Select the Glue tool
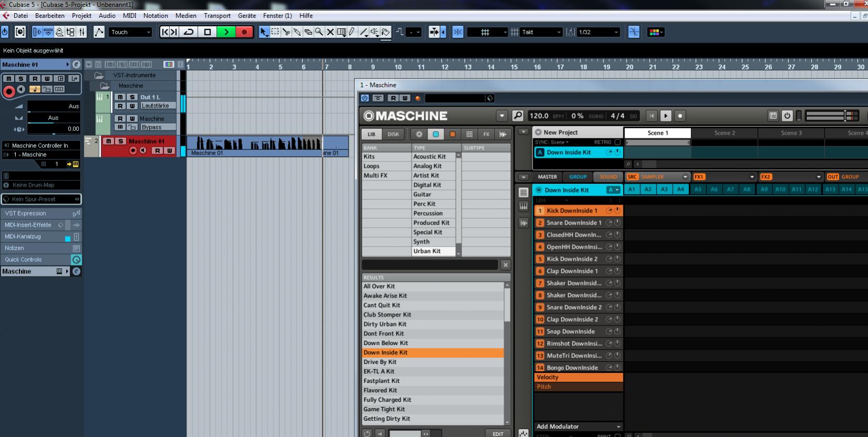868x437 pixels. 297,32
